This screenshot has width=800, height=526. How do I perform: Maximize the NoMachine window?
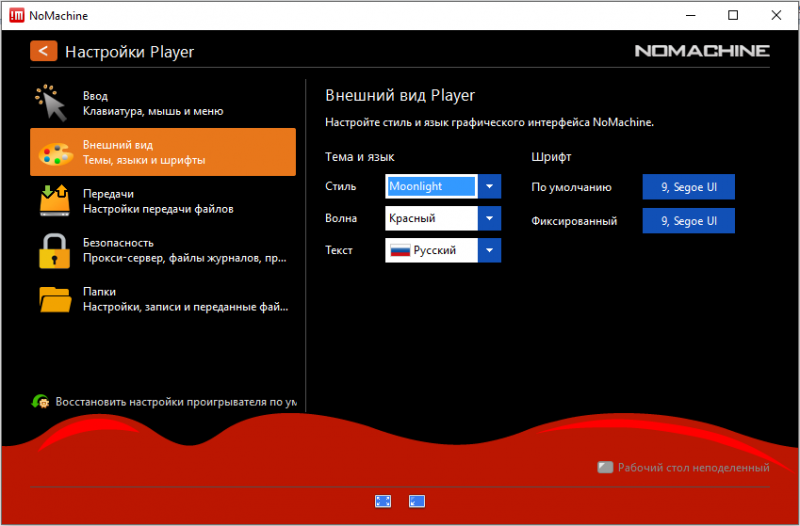point(733,16)
